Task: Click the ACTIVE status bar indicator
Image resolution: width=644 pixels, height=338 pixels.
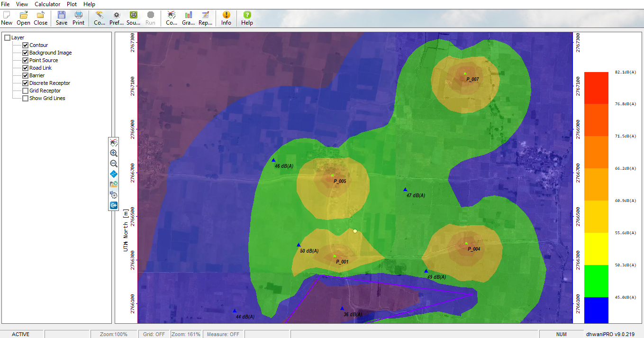Action: pos(21,334)
